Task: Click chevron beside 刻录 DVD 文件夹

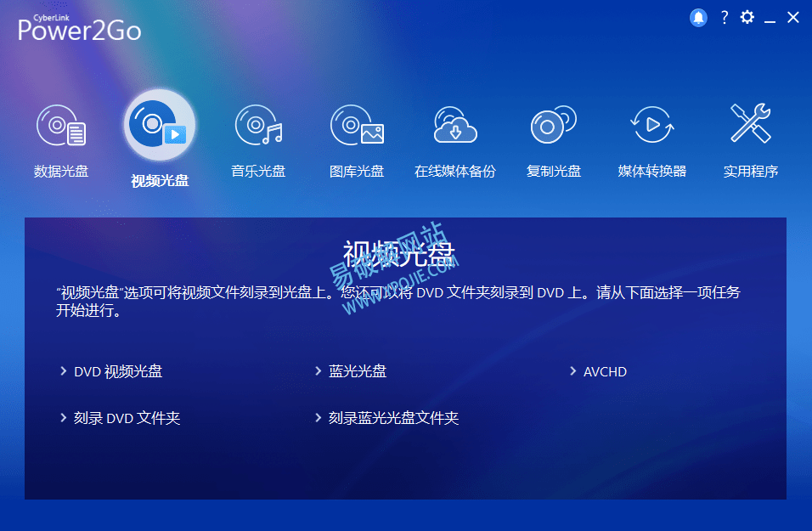Action: (x=63, y=417)
